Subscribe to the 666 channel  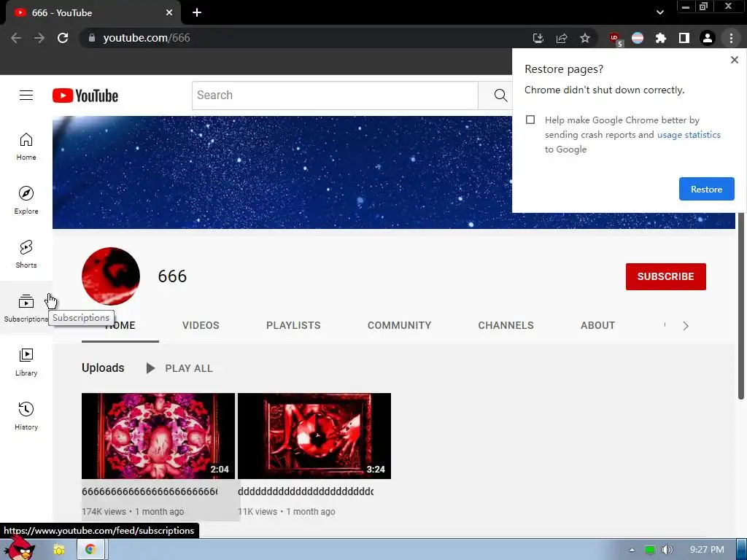click(665, 276)
